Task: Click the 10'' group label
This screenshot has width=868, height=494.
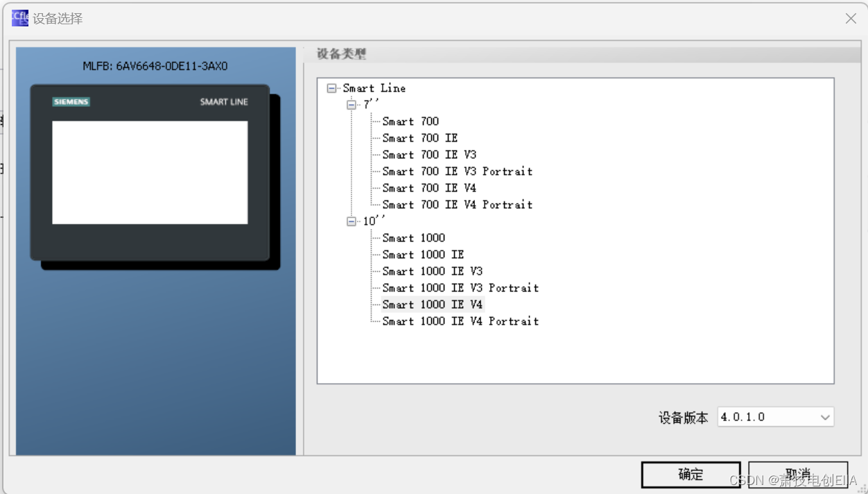Action: pyautogui.click(x=374, y=221)
